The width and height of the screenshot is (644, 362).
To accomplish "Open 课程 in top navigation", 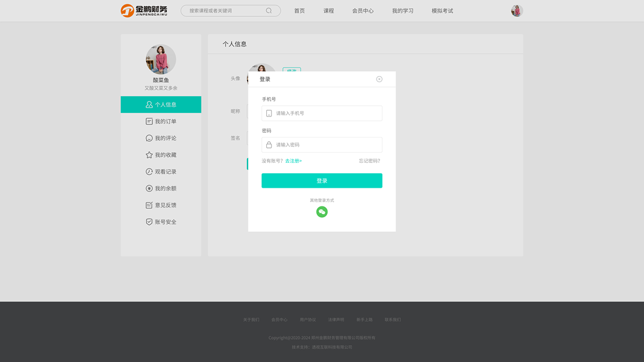I will (328, 11).
